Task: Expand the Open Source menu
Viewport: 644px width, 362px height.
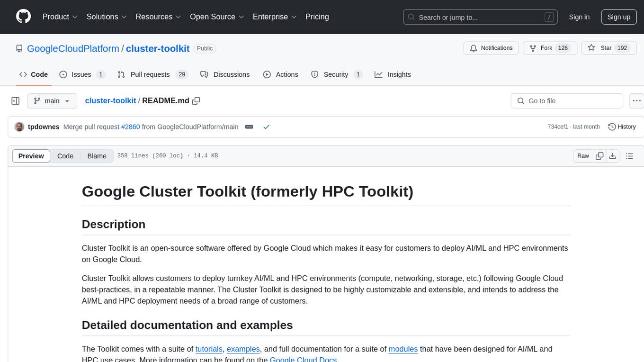Action: click(x=217, y=17)
